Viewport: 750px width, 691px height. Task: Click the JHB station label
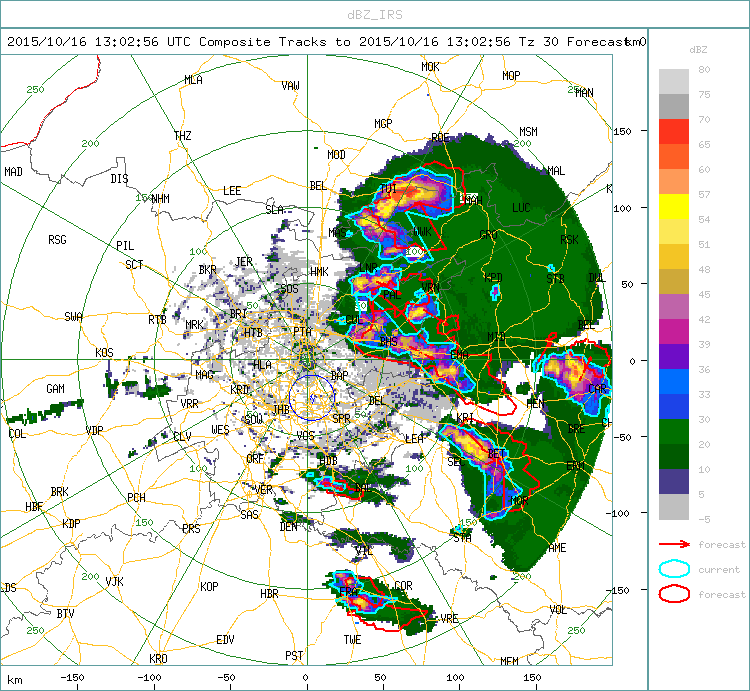(281, 409)
